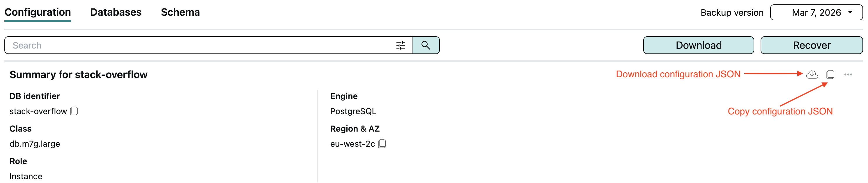Click the eu-west-2c region text
This screenshot has width=868, height=183.
click(352, 144)
